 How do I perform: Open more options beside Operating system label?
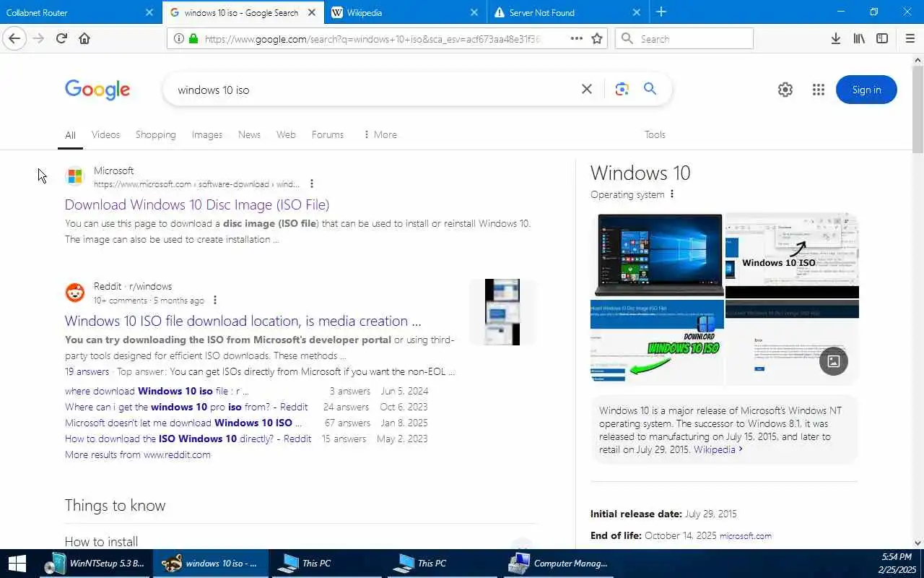pyautogui.click(x=672, y=194)
